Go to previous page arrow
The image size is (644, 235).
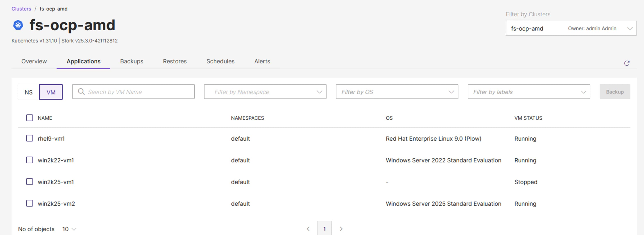(x=308, y=228)
